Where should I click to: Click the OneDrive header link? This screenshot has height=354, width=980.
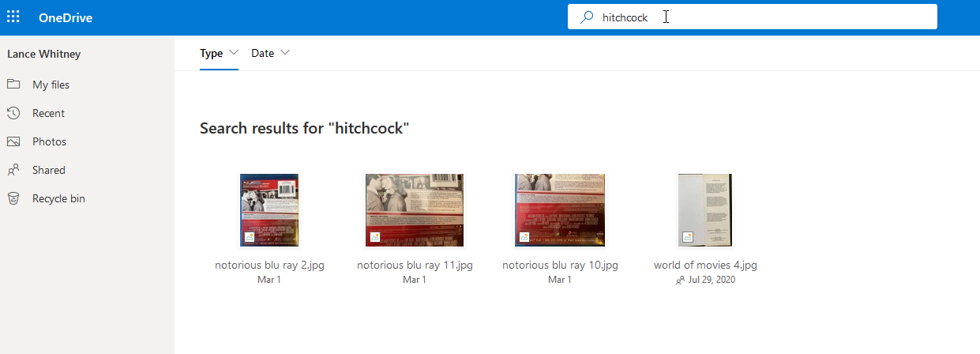click(x=66, y=17)
